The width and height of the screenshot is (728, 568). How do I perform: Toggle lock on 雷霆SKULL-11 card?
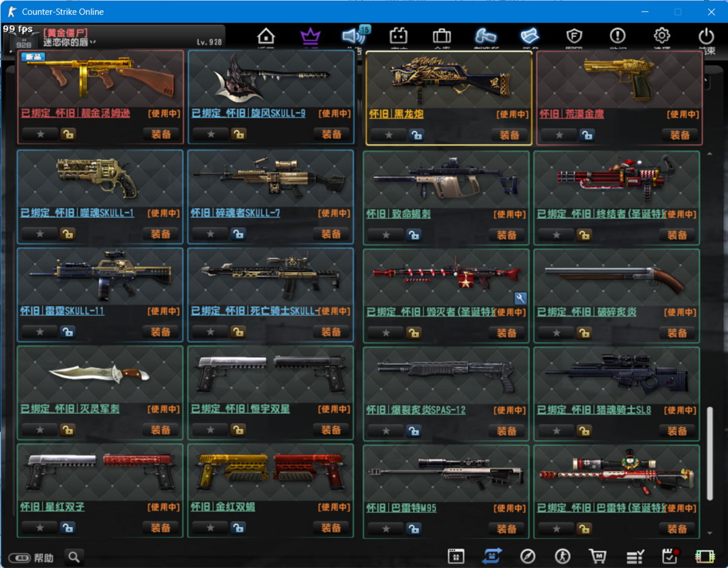[x=68, y=332]
